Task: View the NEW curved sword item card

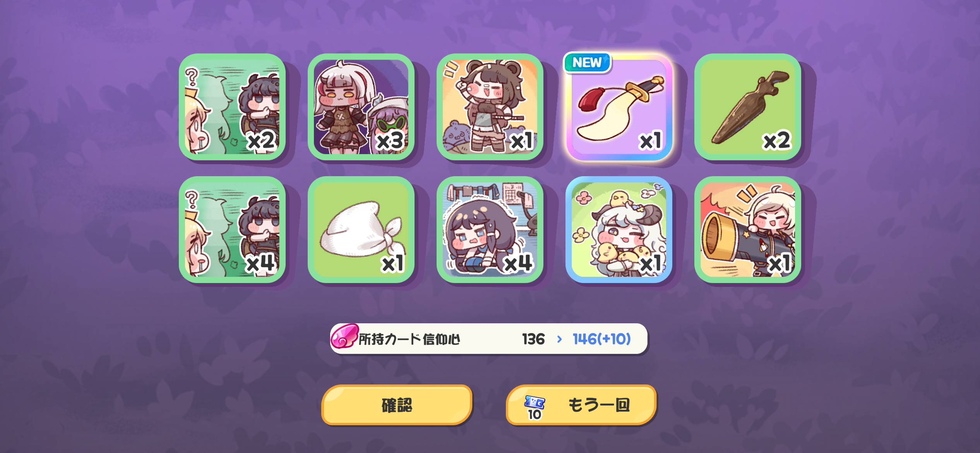Action: pyautogui.click(x=619, y=107)
